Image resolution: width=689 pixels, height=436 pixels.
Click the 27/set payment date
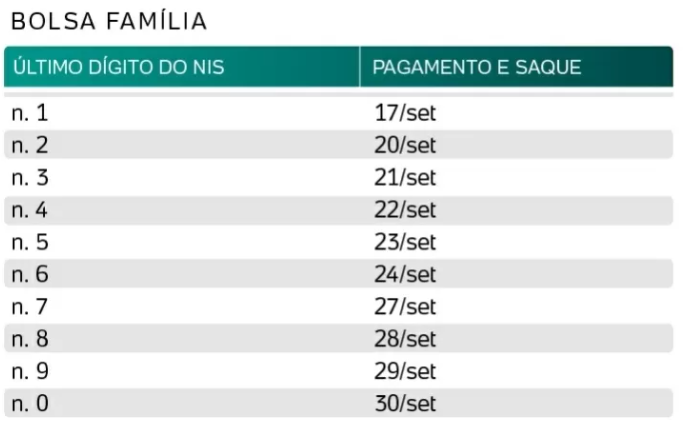pyautogui.click(x=405, y=307)
